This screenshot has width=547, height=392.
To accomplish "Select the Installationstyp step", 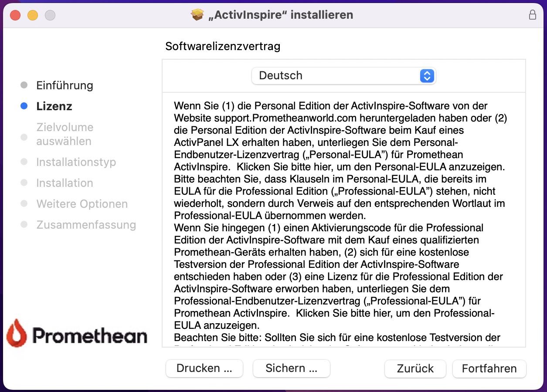I will coord(76,162).
